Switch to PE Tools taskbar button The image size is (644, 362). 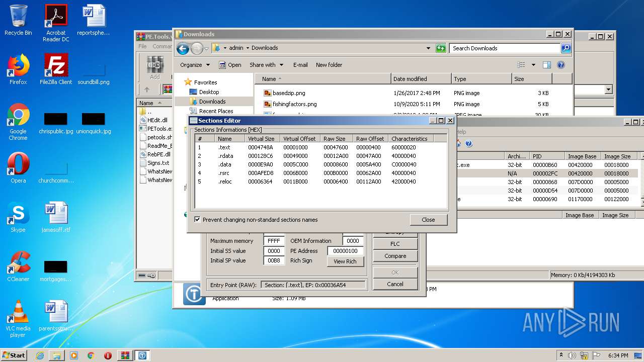point(142,355)
